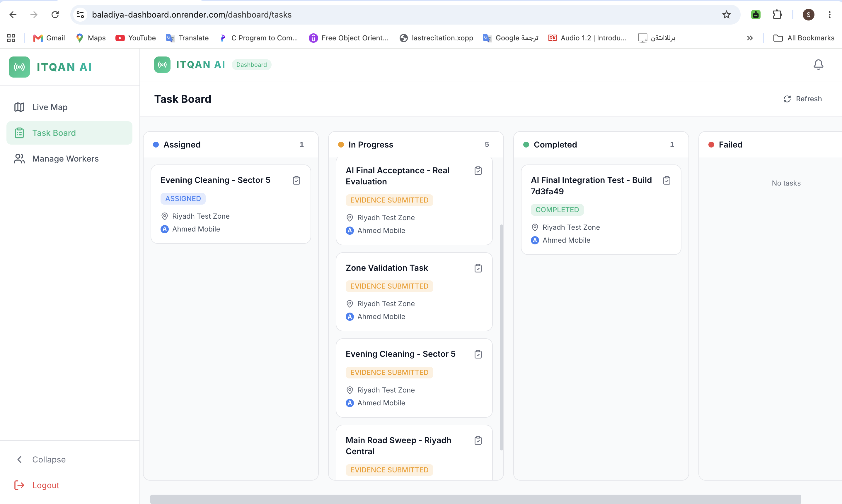Click the Logout door-arrow icon
The image size is (842, 504).
19,485
